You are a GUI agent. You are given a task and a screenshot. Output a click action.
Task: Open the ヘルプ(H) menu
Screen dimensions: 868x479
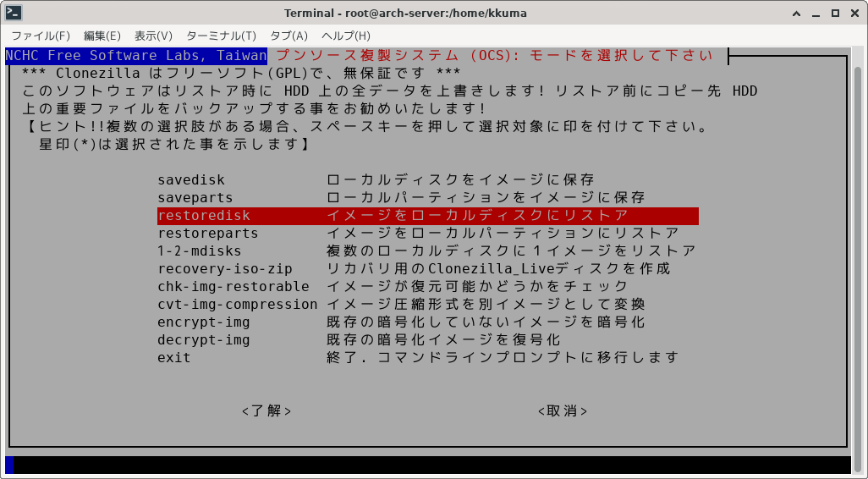click(346, 36)
